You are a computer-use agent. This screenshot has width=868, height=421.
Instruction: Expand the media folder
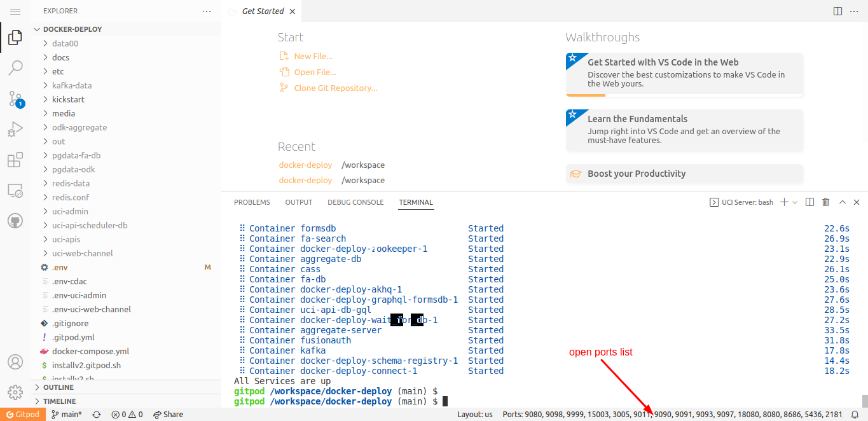126,113
